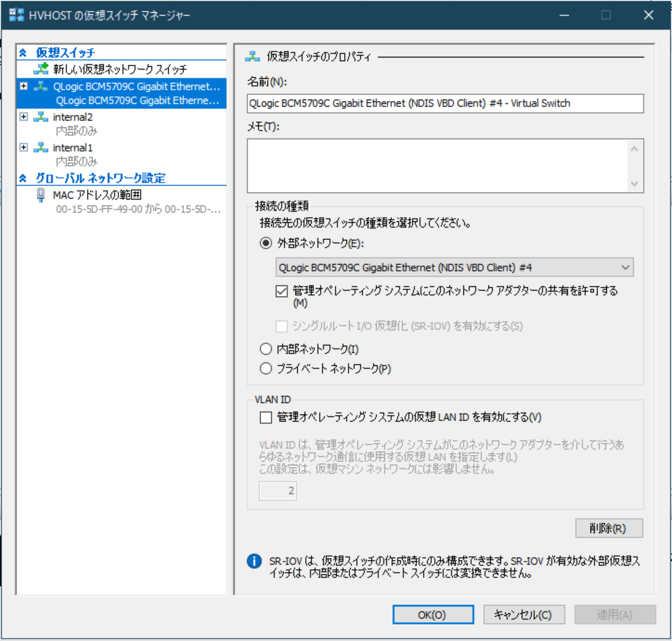Click the キャンセル(C) button
672x641 pixels.
tap(524, 615)
